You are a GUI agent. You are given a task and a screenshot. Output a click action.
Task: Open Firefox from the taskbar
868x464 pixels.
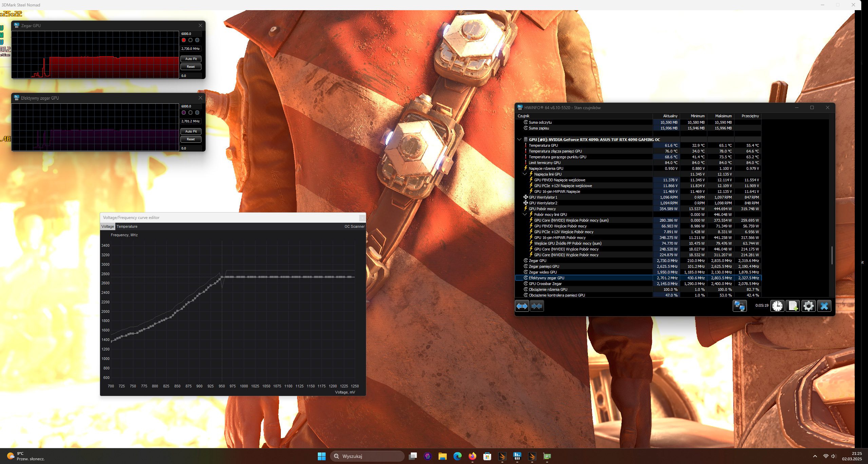click(472, 456)
